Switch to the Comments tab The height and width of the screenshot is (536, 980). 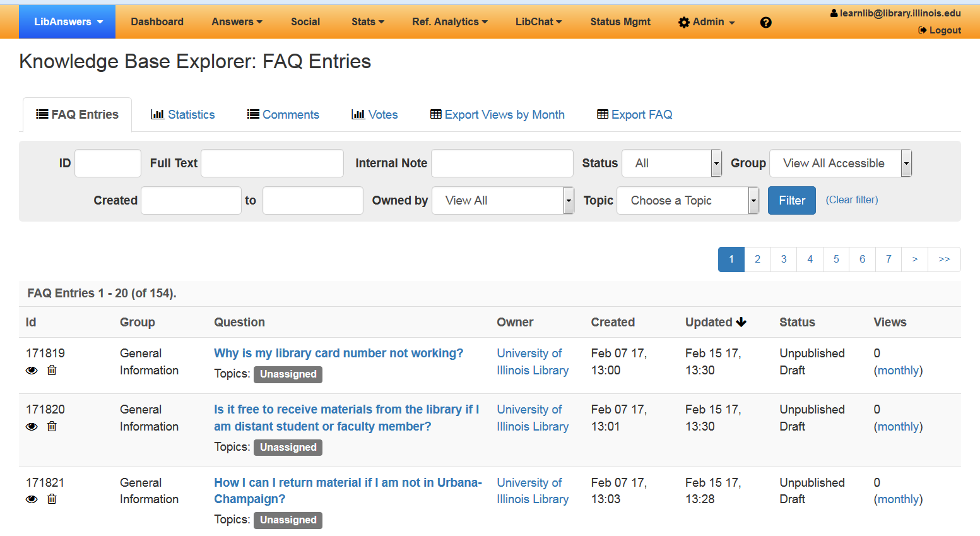click(283, 114)
